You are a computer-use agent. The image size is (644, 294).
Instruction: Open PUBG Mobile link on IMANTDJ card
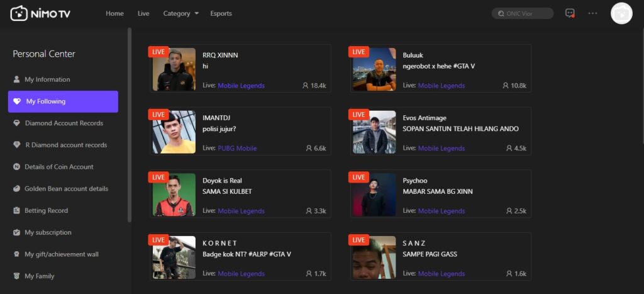coord(237,148)
